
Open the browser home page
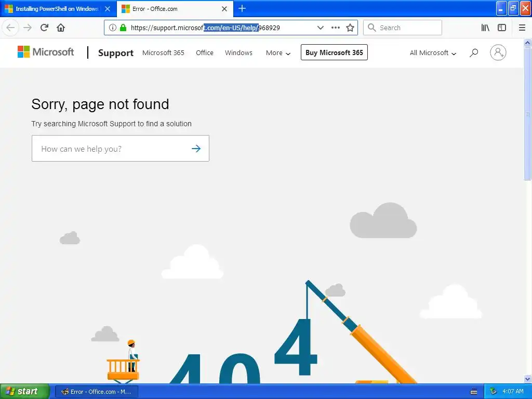[x=61, y=28]
